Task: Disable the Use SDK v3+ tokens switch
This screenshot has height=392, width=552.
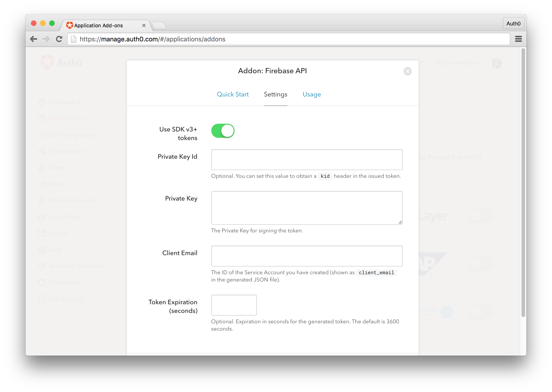Action: coord(222,131)
